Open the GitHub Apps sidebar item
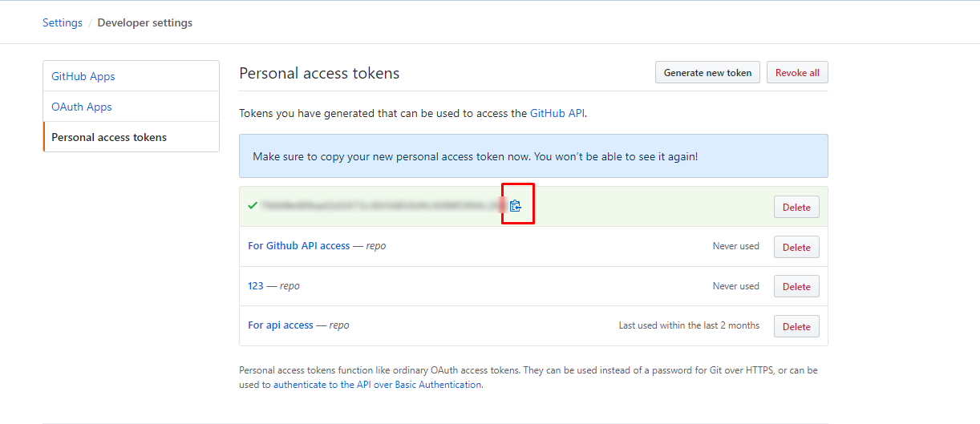 pyautogui.click(x=83, y=76)
